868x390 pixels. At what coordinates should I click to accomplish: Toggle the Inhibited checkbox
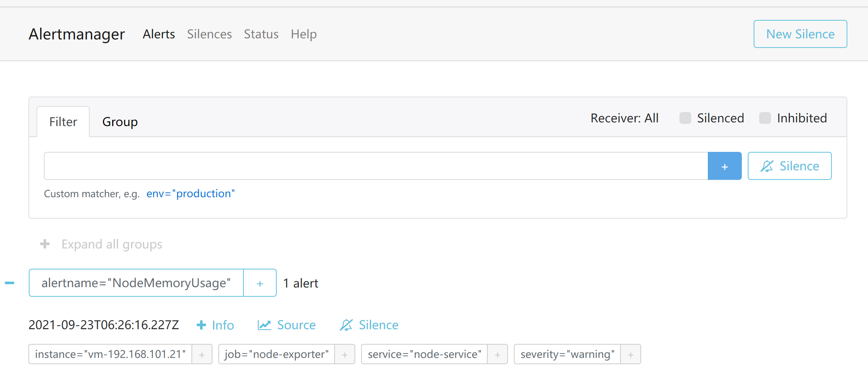[765, 118]
